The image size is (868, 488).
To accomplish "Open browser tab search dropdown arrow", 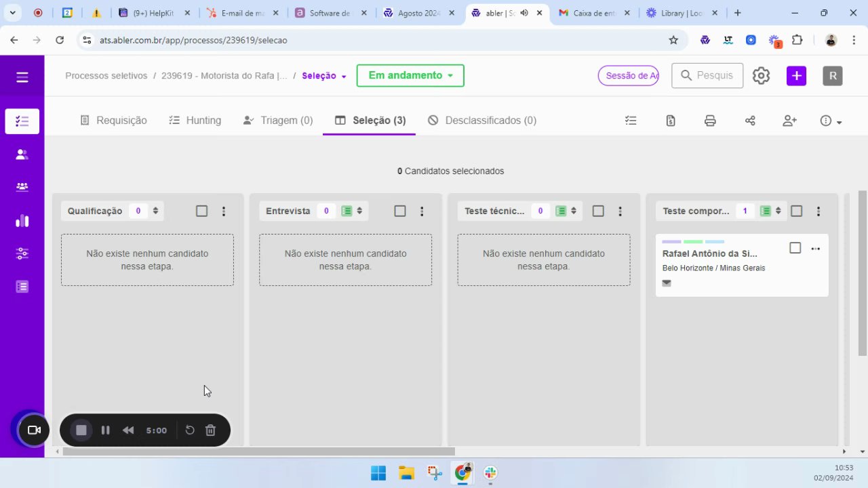I will coord(12,12).
